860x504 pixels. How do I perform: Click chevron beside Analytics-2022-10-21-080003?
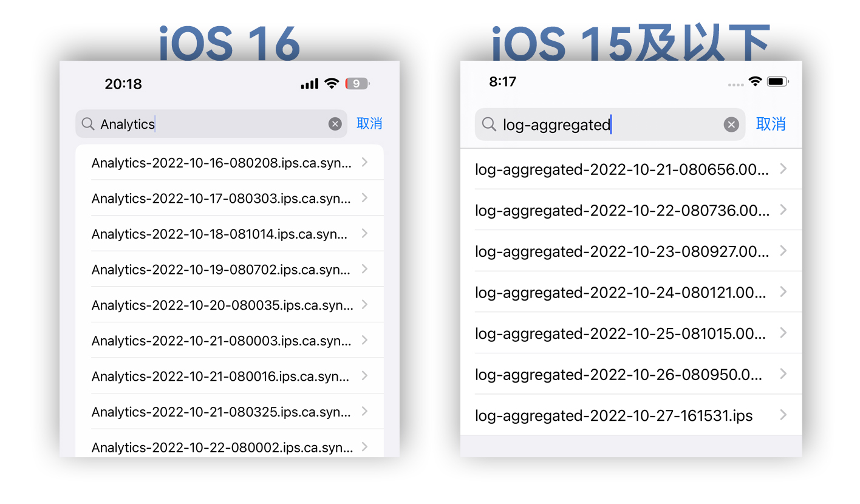pyautogui.click(x=364, y=339)
